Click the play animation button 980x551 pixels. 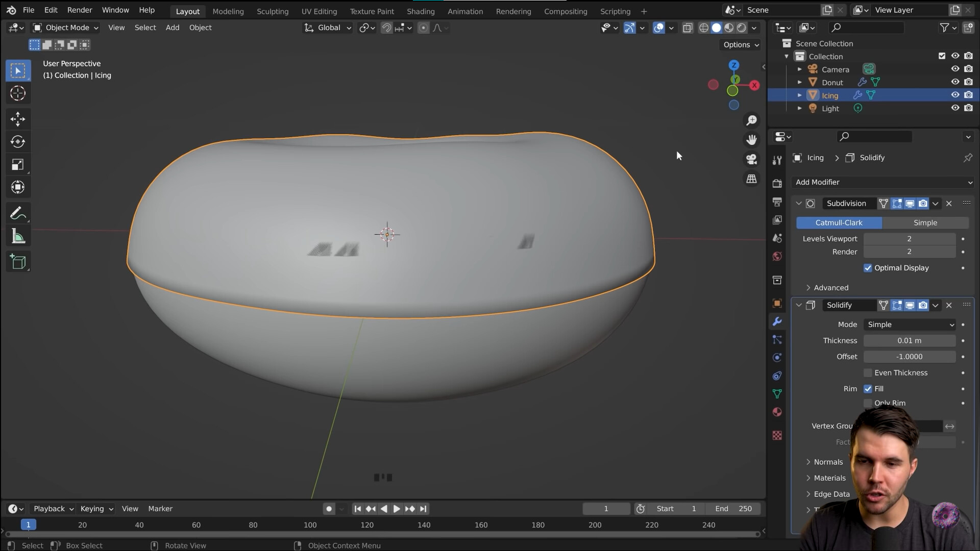(397, 509)
